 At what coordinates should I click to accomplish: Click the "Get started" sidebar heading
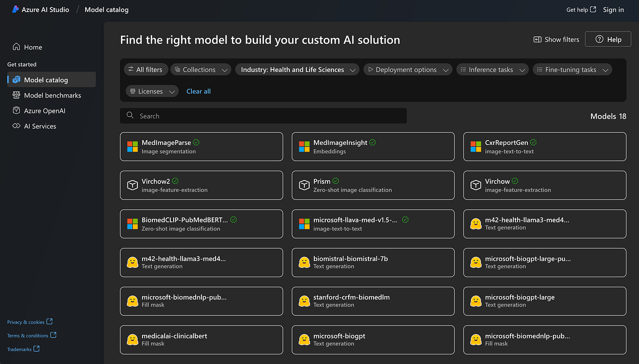click(22, 64)
